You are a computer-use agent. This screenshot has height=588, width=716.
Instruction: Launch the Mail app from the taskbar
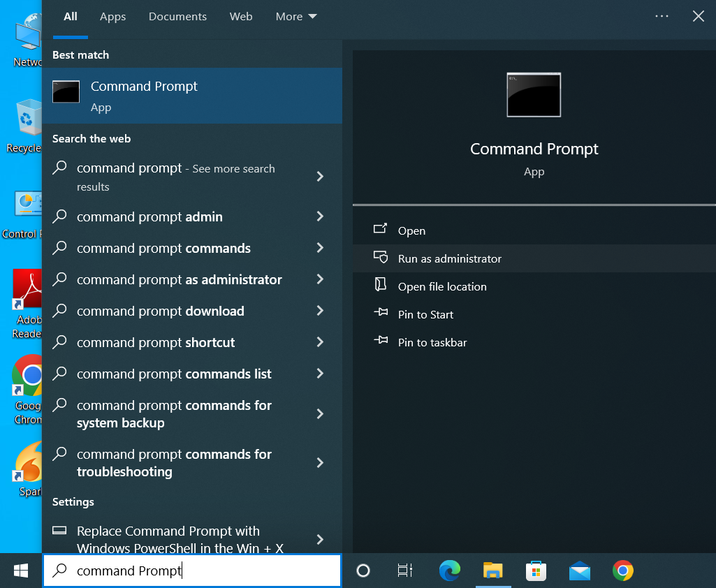pyautogui.click(x=579, y=571)
